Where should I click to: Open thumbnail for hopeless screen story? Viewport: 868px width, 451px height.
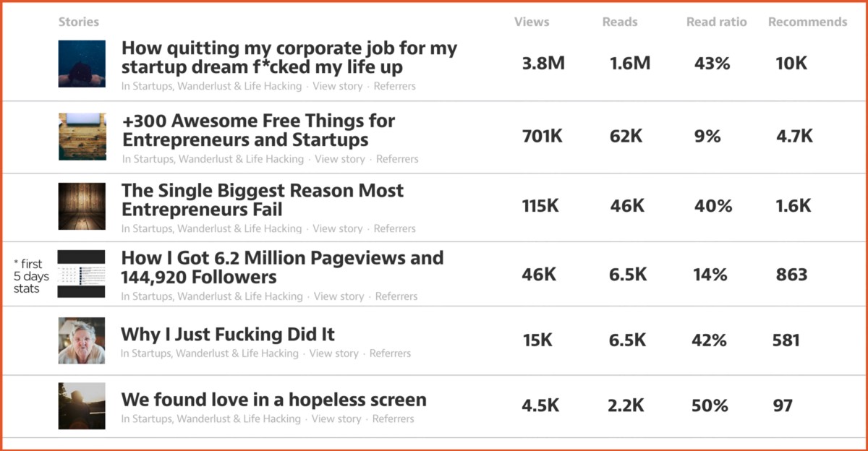(x=82, y=406)
